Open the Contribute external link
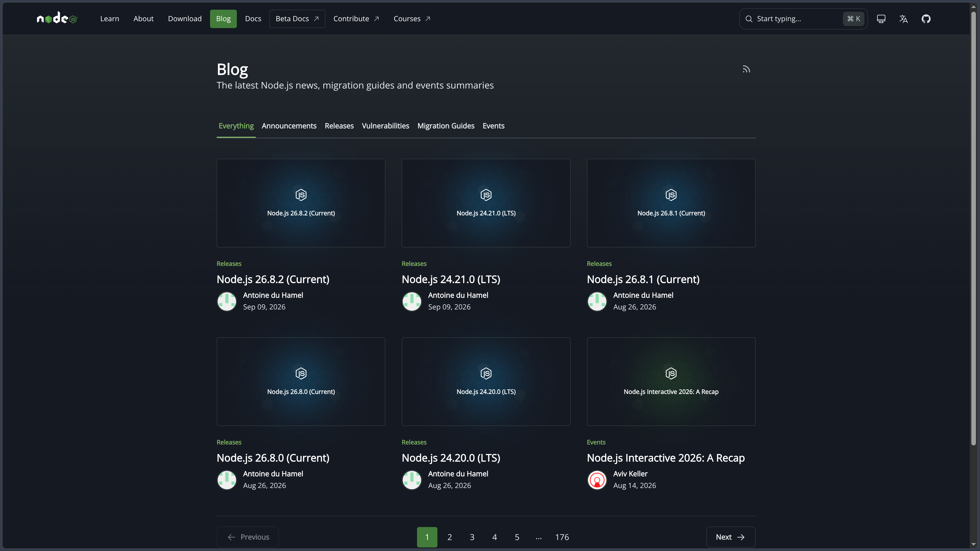Viewport: 980px width, 551px height. coord(356,19)
